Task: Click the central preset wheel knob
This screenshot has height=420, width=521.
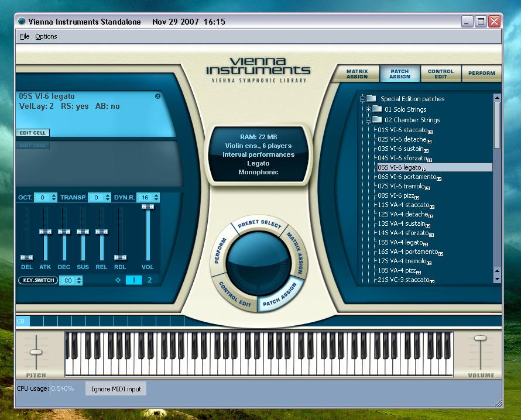Action: [x=259, y=264]
